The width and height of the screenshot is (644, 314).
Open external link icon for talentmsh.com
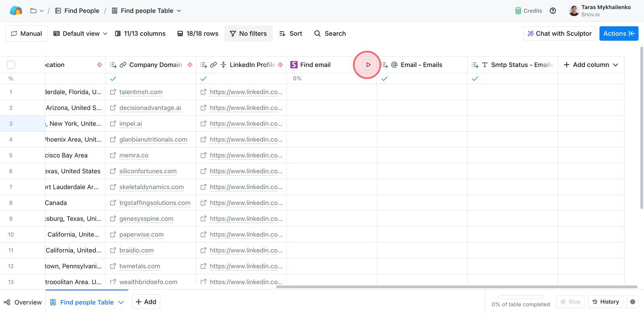(x=113, y=92)
